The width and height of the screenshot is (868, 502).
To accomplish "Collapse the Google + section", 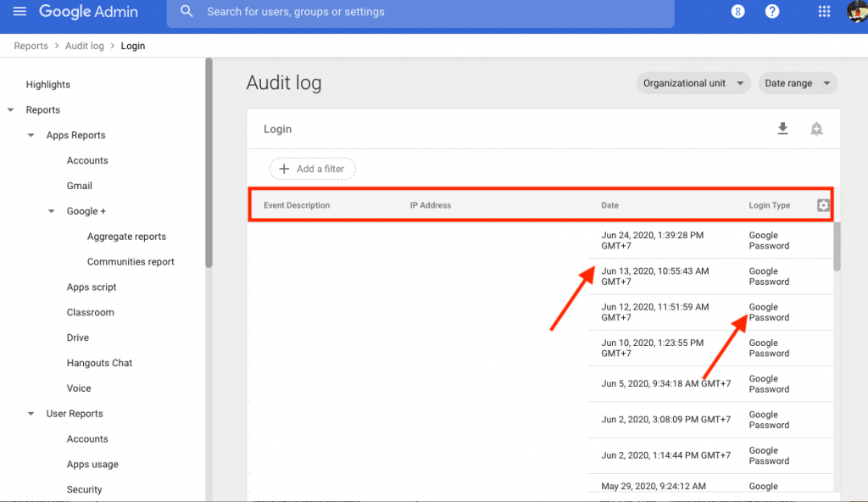I will 51,210.
